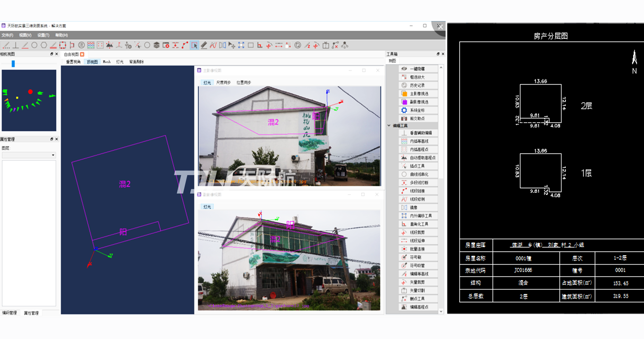Toggle the 顶视图 top view option
Image resolution: width=644 pixels, height=339 pixels.
tap(92, 62)
